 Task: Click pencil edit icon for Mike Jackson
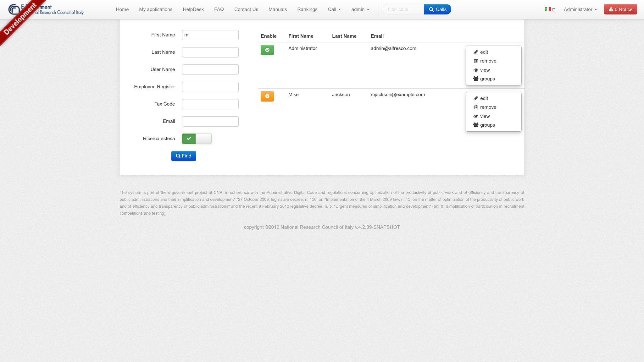[476, 98]
